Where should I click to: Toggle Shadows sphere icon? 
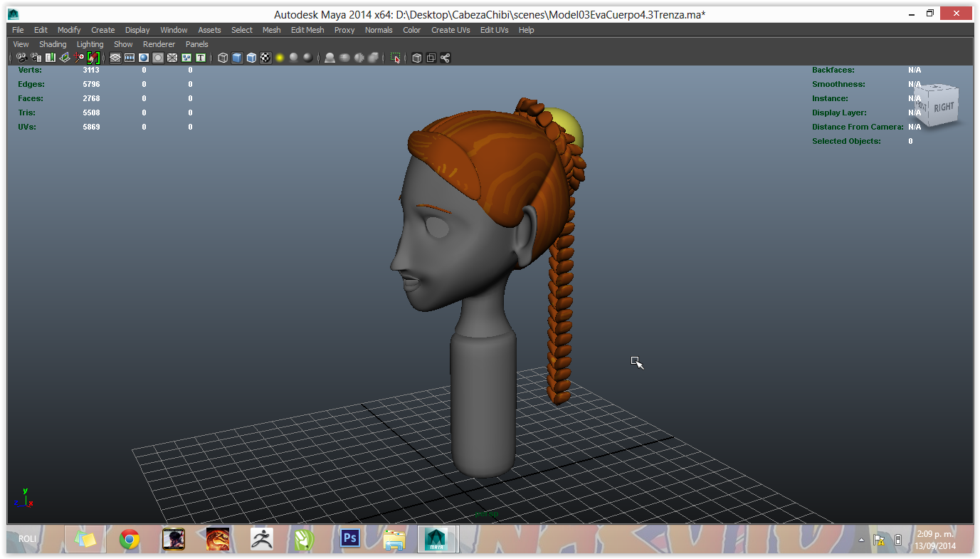pos(293,58)
